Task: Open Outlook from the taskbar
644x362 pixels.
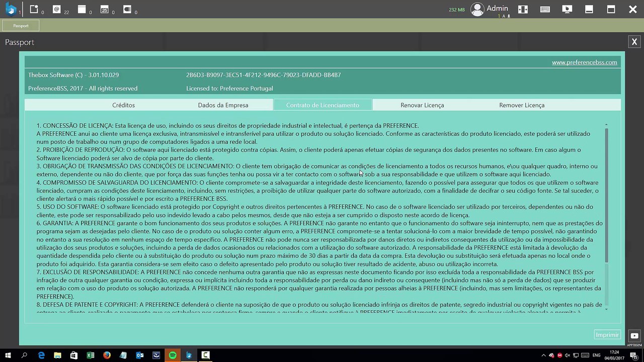Action: (140, 355)
